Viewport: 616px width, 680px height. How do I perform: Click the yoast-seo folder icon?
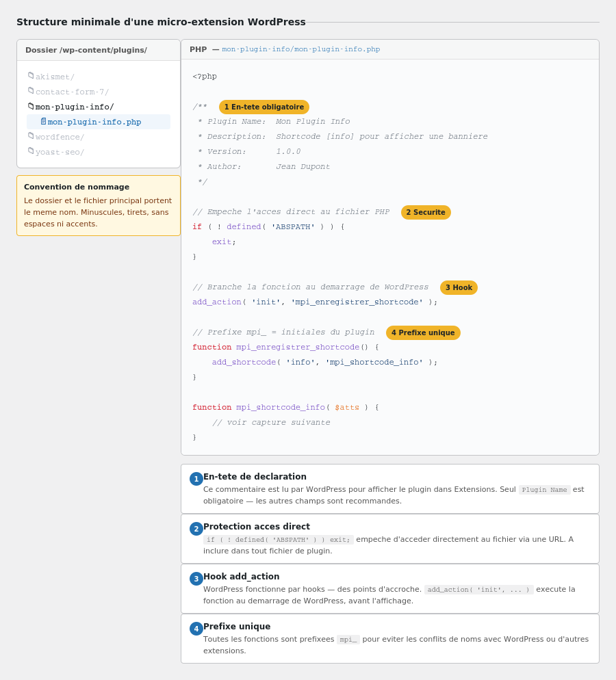[x=31, y=151]
